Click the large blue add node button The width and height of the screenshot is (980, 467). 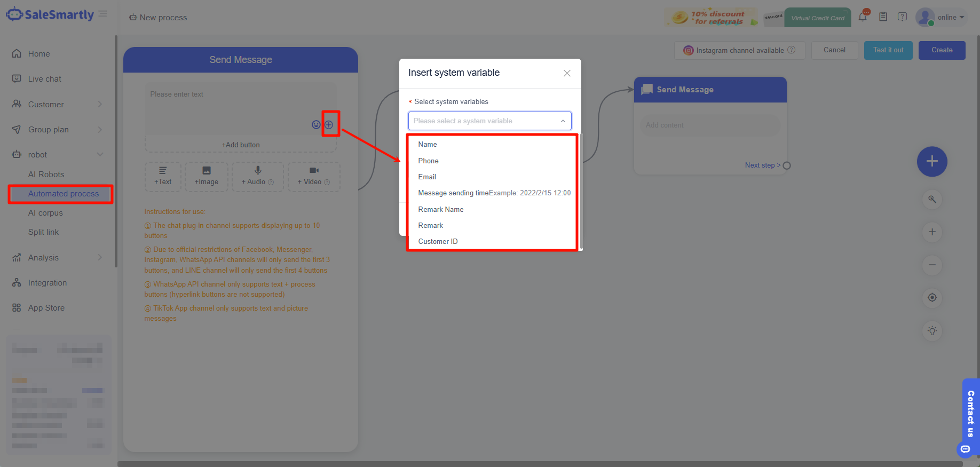[x=932, y=161]
